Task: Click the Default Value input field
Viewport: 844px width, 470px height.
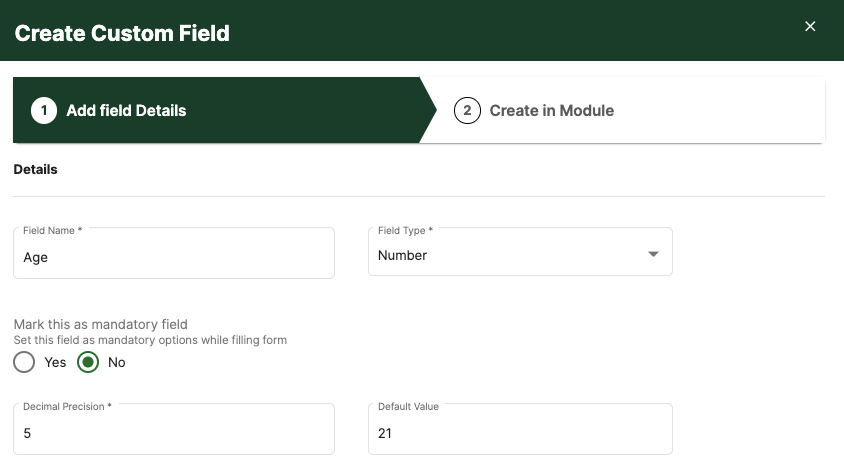Action: 520,429
